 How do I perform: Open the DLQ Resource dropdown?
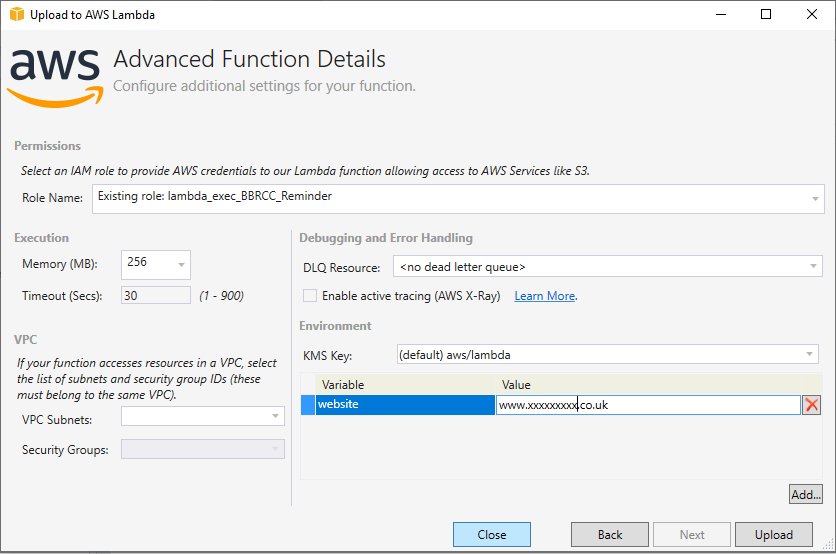coord(607,266)
